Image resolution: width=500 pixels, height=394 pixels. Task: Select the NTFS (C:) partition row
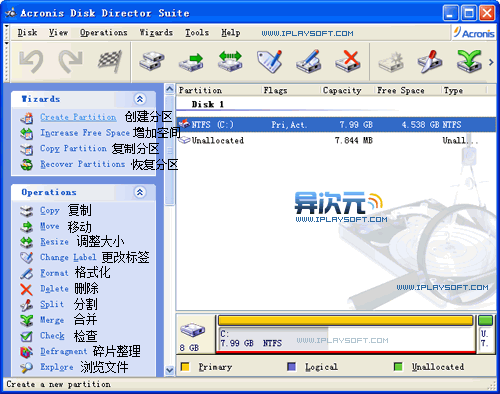click(336, 125)
